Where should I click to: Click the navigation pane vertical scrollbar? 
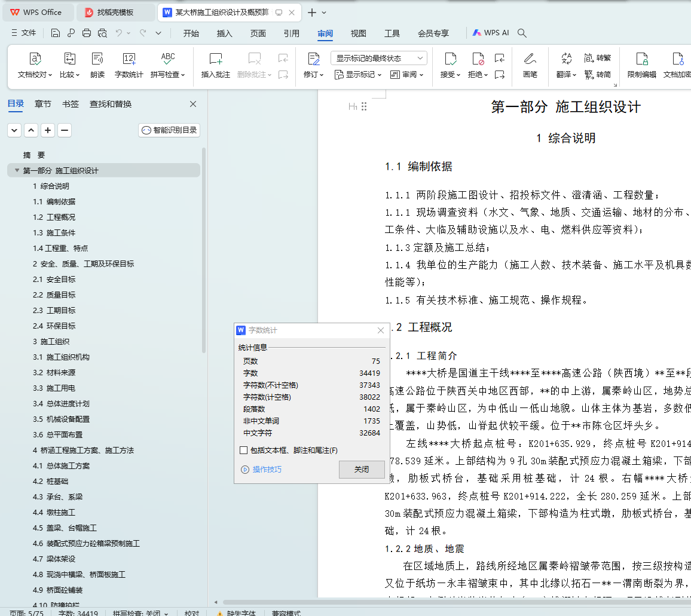pyautogui.click(x=204, y=250)
